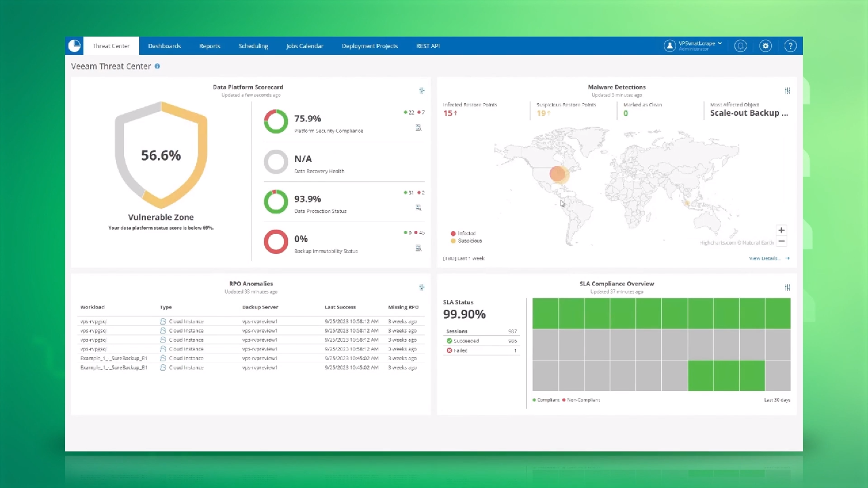Toggle the Non-Compliant legend item
This screenshot has height=488, width=868.
(x=581, y=400)
